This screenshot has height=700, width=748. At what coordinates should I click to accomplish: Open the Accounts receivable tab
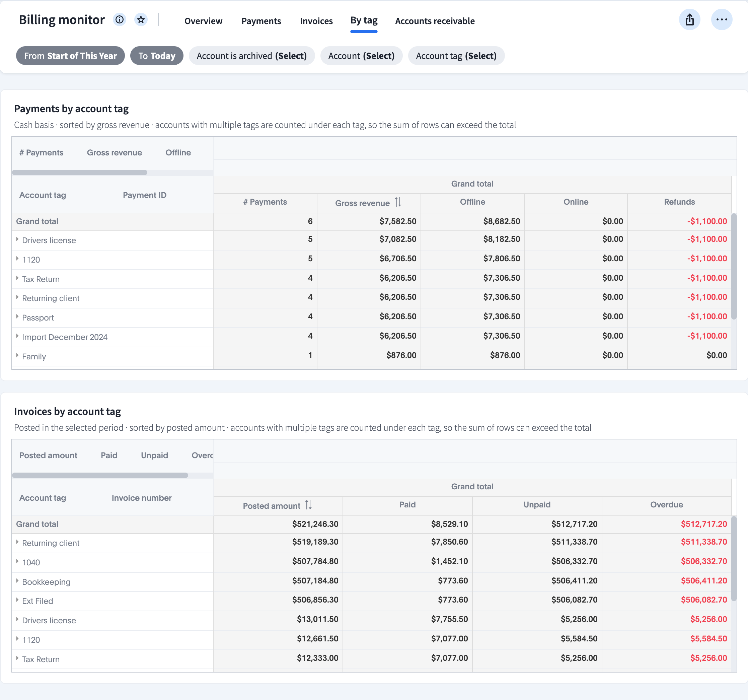point(435,21)
